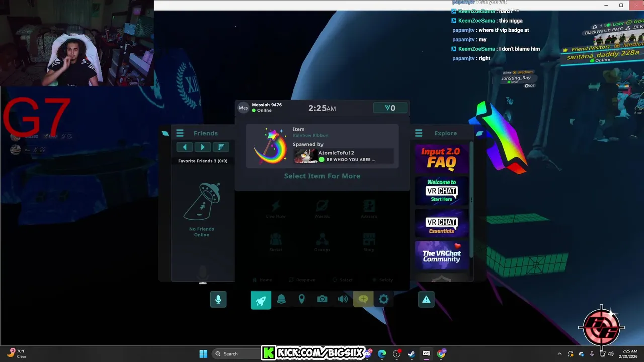Screen dimensions: 644x362
Task: Open The VRChat Community card
Action: 442,255
